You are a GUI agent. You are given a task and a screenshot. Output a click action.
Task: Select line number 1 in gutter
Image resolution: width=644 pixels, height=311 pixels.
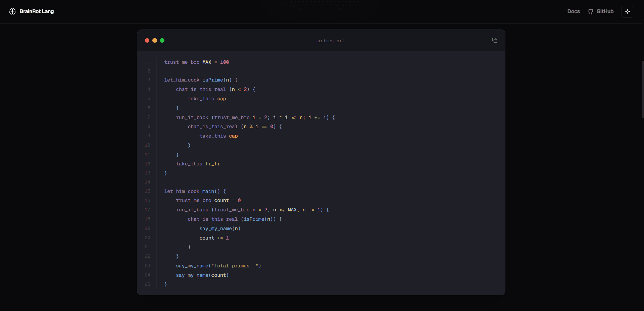point(149,62)
